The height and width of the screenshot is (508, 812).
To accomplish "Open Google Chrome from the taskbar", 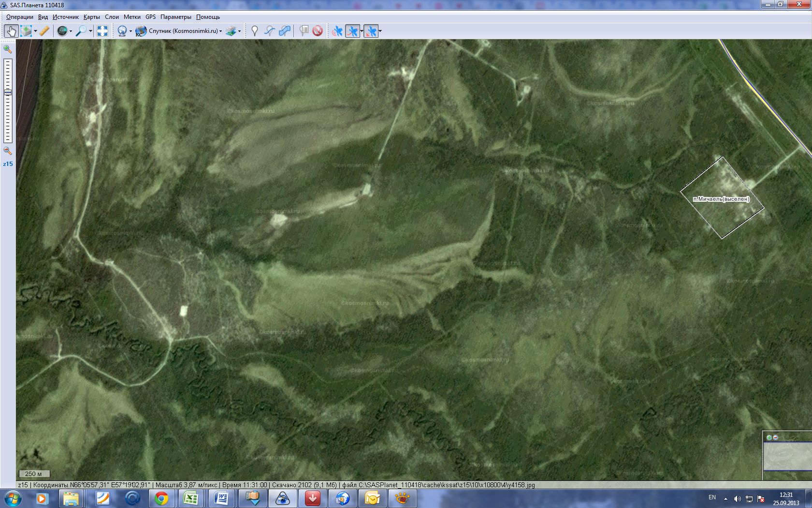I will 161,498.
